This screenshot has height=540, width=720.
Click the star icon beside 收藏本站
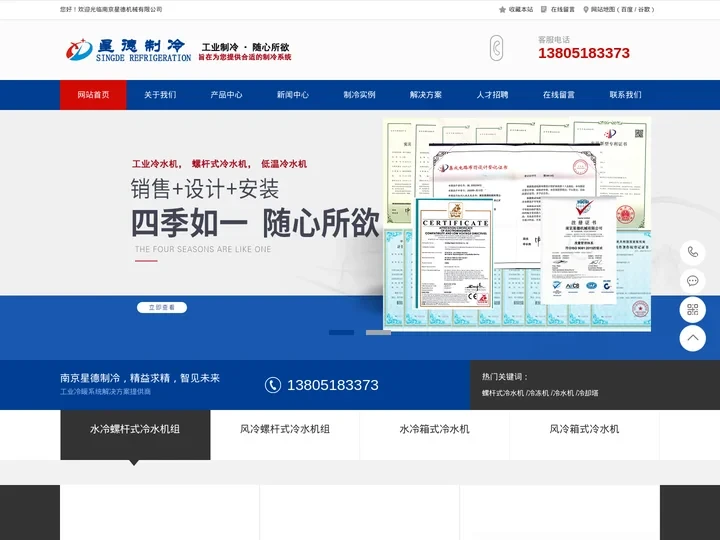point(502,9)
